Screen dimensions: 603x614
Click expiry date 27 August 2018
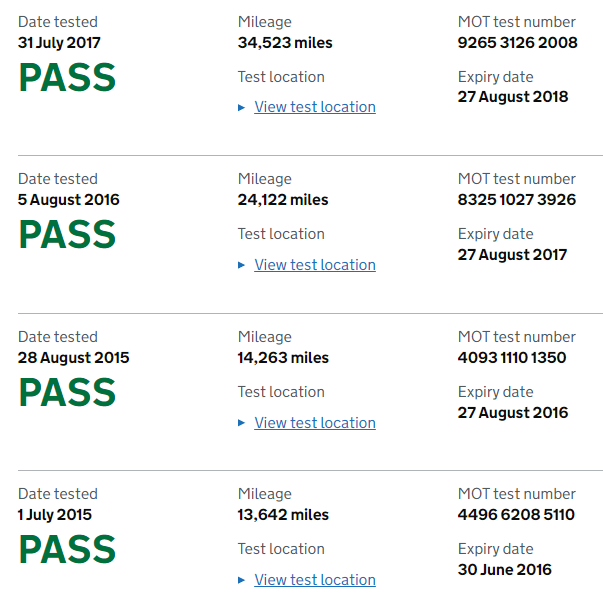click(513, 97)
